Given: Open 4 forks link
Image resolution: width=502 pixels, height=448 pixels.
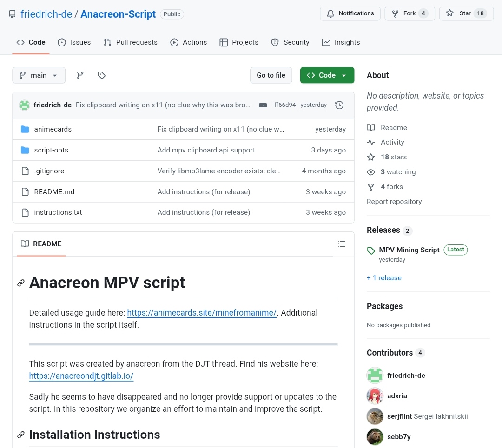Looking at the screenshot, I should [385, 187].
